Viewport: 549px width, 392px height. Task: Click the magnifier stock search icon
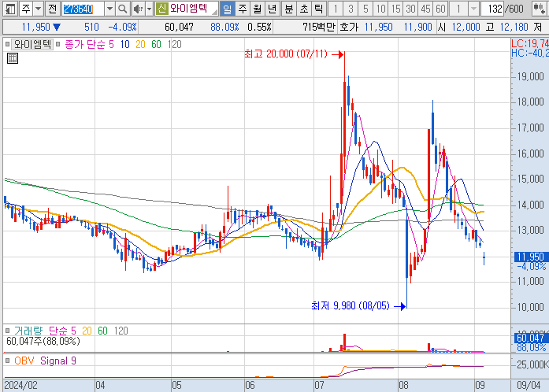122,9
